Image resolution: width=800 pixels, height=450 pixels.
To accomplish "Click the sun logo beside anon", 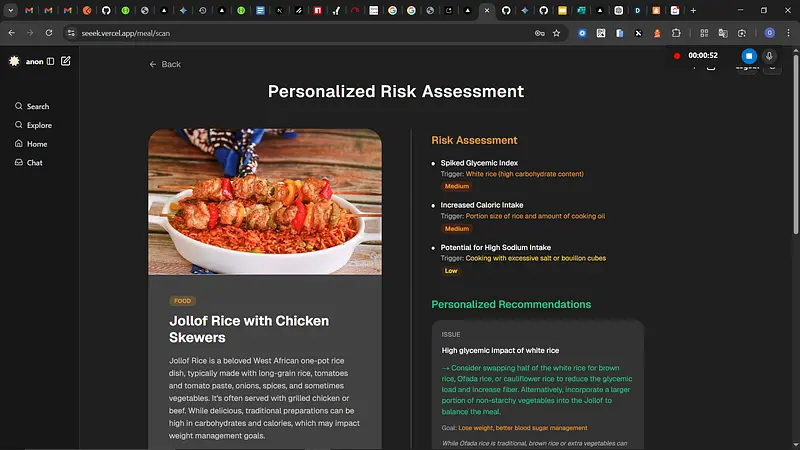I will pos(14,61).
